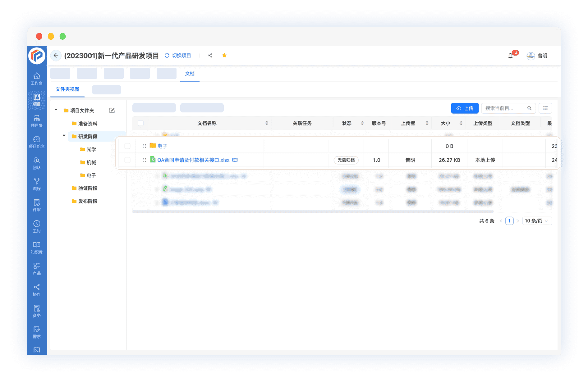588x382 pixels.
Task: Click the previous page arrow
Action: (x=501, y=221)
